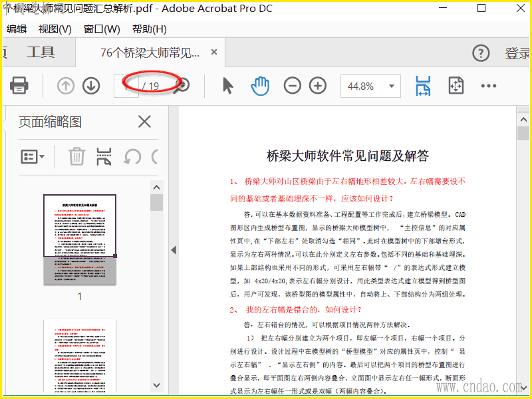The image size is (532, 399).
Task: Choose the arrow selection tool
Action: 228,86
